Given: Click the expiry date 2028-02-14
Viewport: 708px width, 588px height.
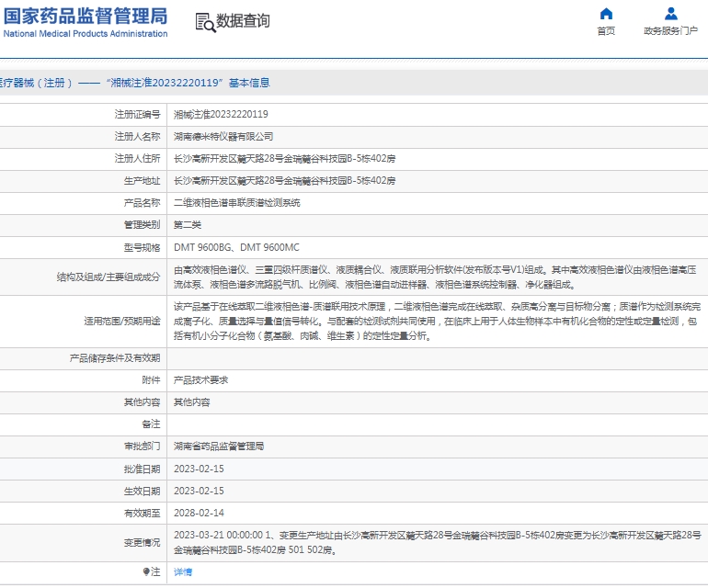Looking at the screenshot, I should [199, 514].
